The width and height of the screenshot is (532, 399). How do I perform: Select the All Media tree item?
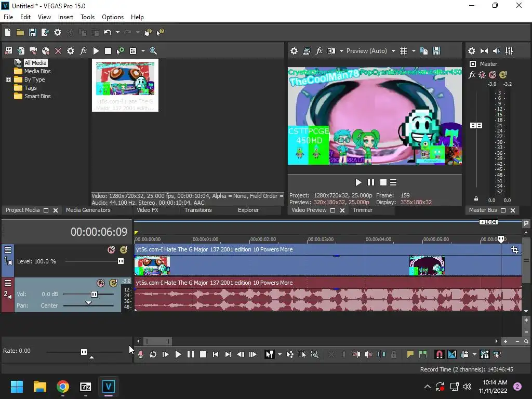click(x=35, y=63)
